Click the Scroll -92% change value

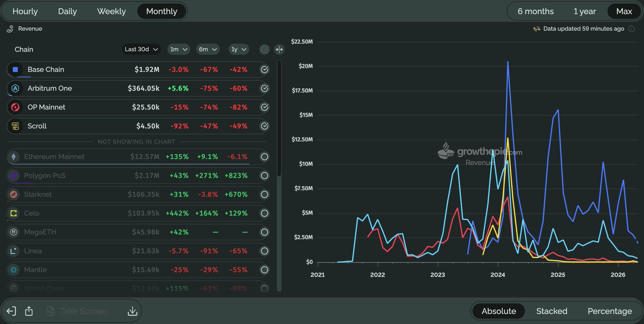point(179,126)
